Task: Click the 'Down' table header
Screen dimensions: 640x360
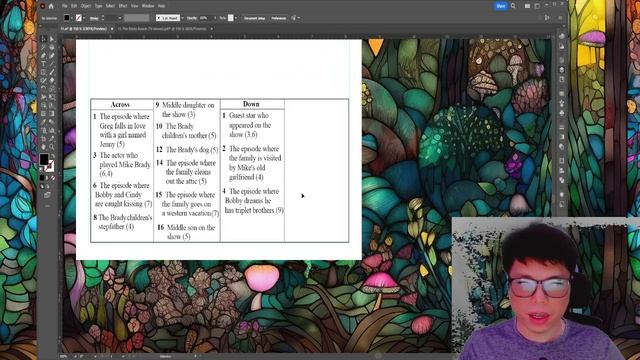Action: (251, 104)
